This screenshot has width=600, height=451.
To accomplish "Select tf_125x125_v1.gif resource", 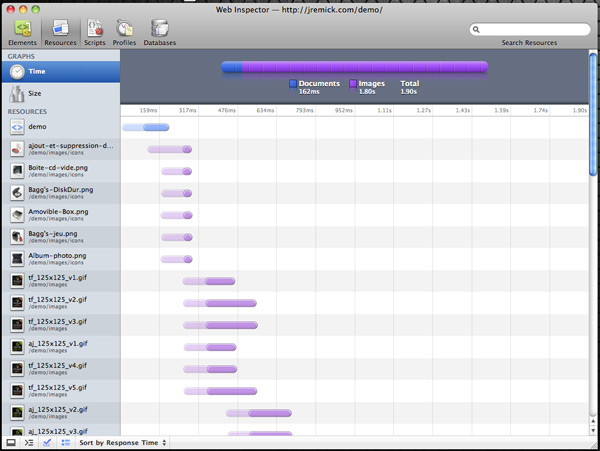I will click(x=61, y=281).
